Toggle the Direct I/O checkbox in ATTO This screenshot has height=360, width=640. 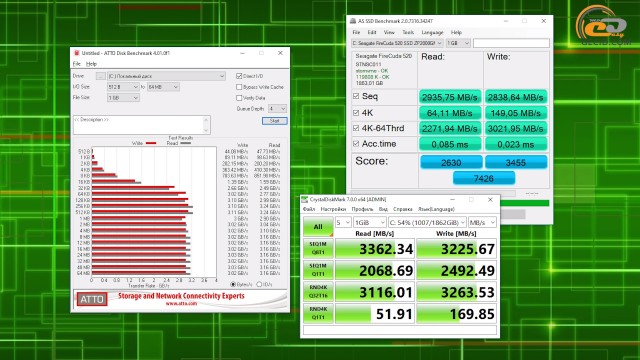239,76
